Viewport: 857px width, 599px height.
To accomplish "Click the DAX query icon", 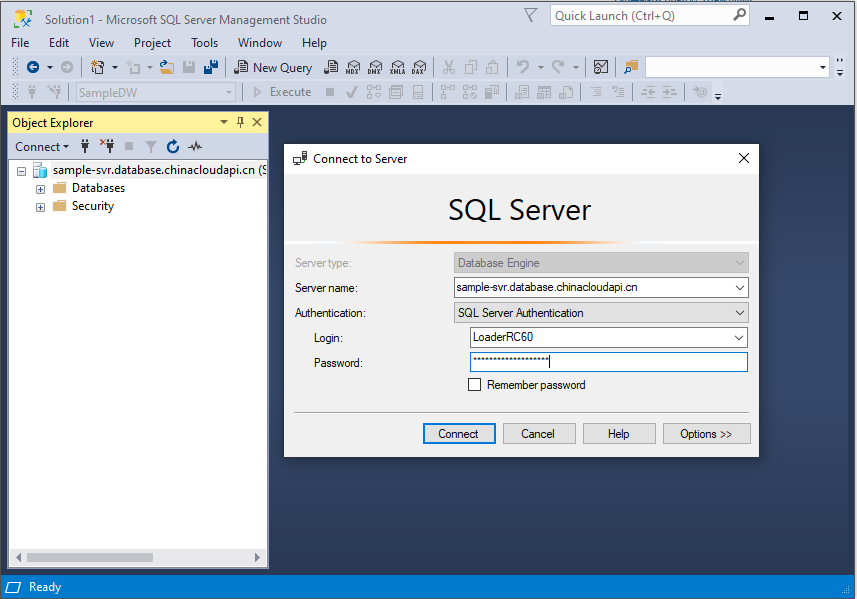I will (418, 67).
